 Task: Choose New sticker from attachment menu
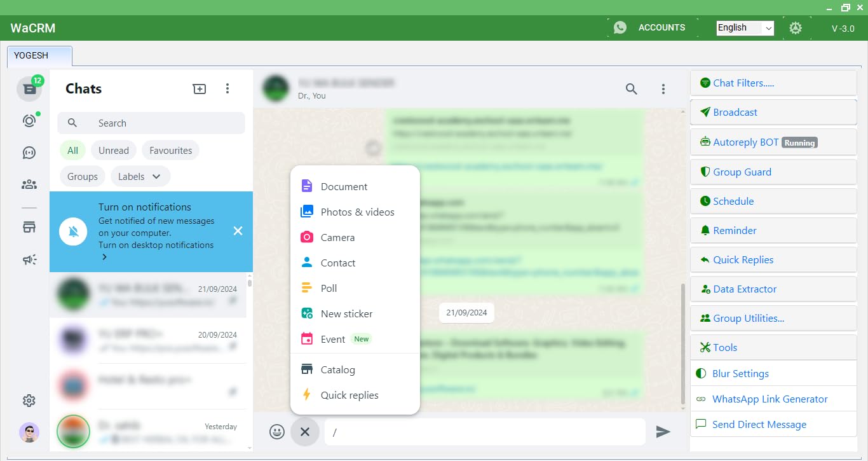point(355,313)
